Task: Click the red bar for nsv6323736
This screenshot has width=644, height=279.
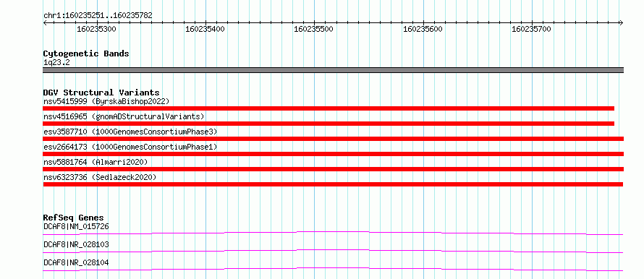Action: pos(333,184)
